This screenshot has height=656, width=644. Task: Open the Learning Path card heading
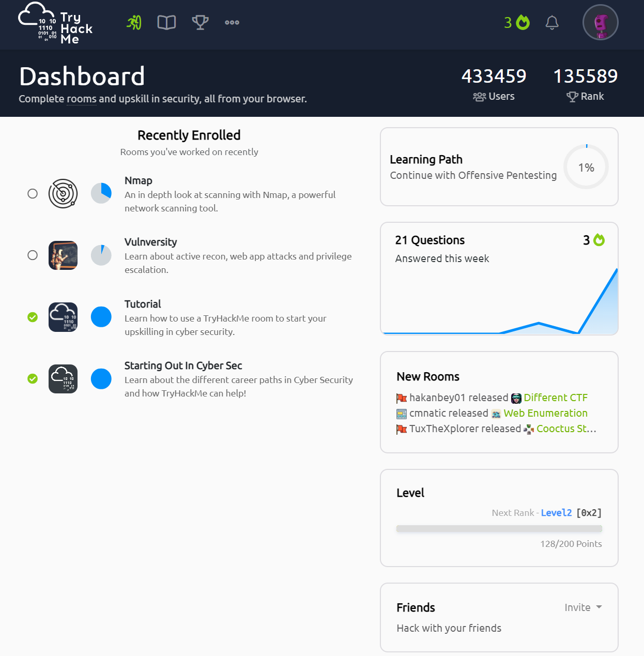[x=426, y=159]
